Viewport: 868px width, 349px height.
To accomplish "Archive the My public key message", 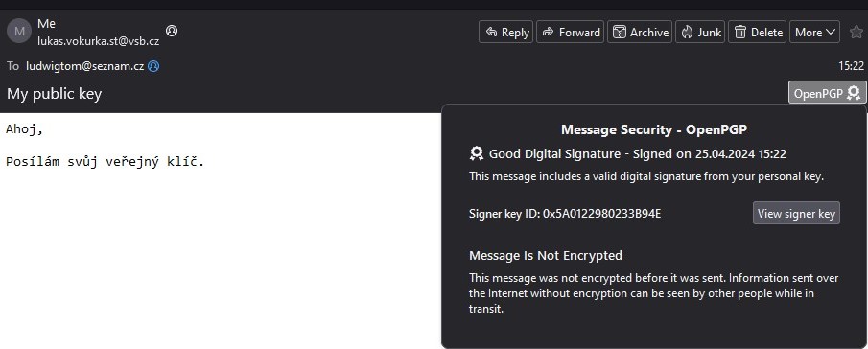I will (640, 32).
